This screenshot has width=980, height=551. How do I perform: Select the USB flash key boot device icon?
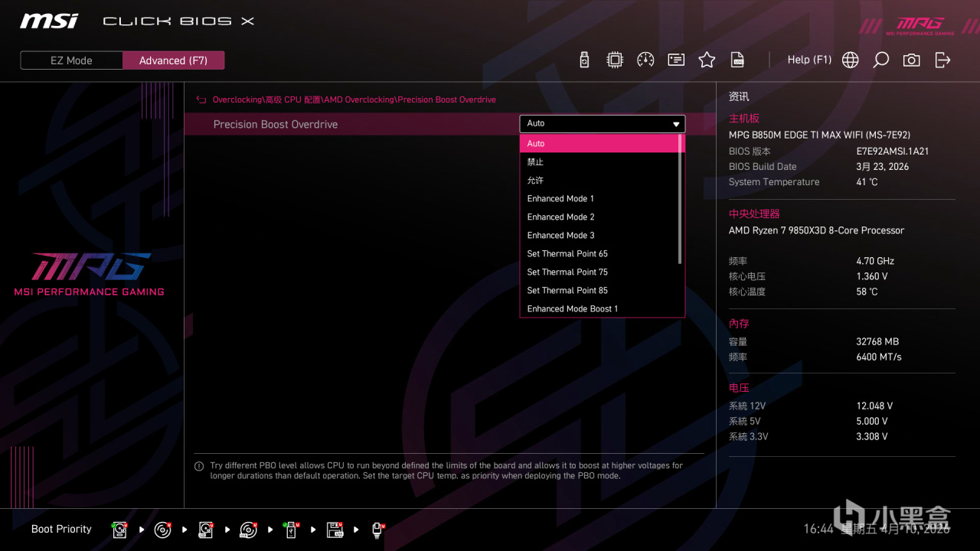point(291,529)
